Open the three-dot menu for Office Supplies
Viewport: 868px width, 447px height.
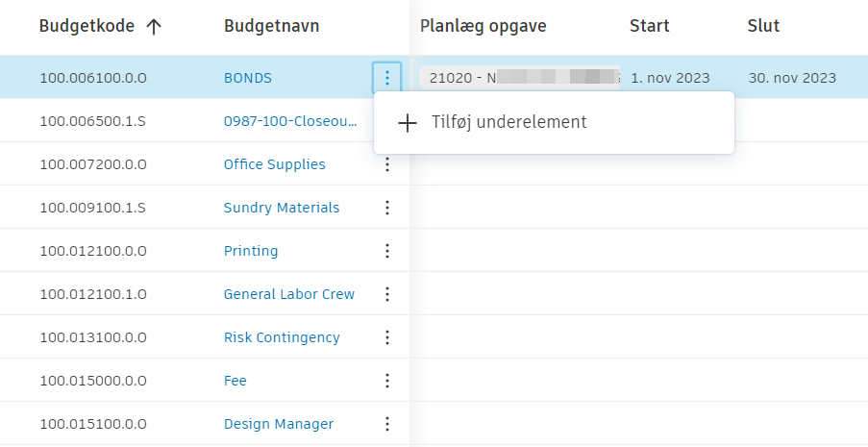pos(387,164)
